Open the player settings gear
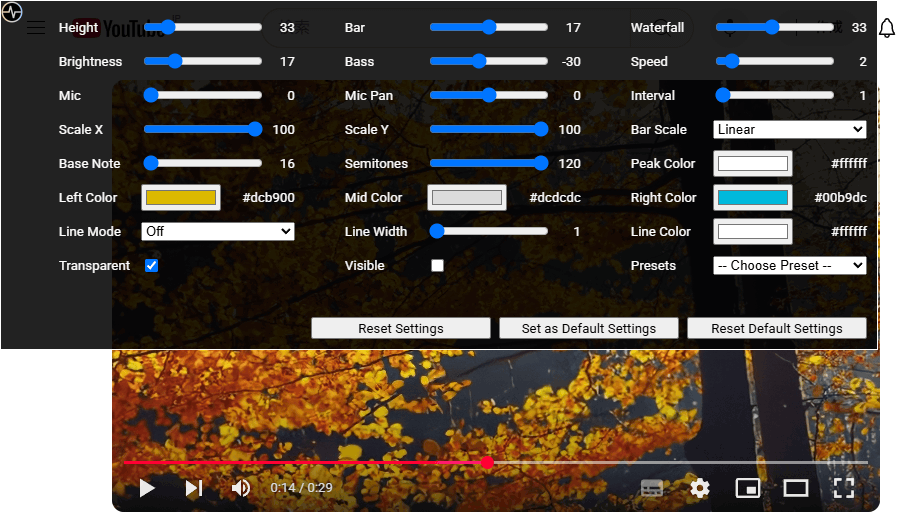This screenshot has width=920, height=526. (699, 488)
